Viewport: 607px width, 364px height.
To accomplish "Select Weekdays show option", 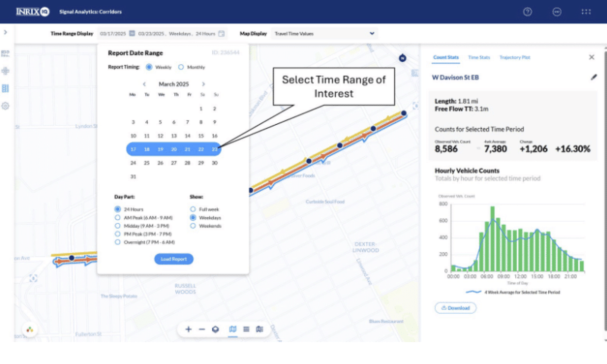I will pos(193,217).
